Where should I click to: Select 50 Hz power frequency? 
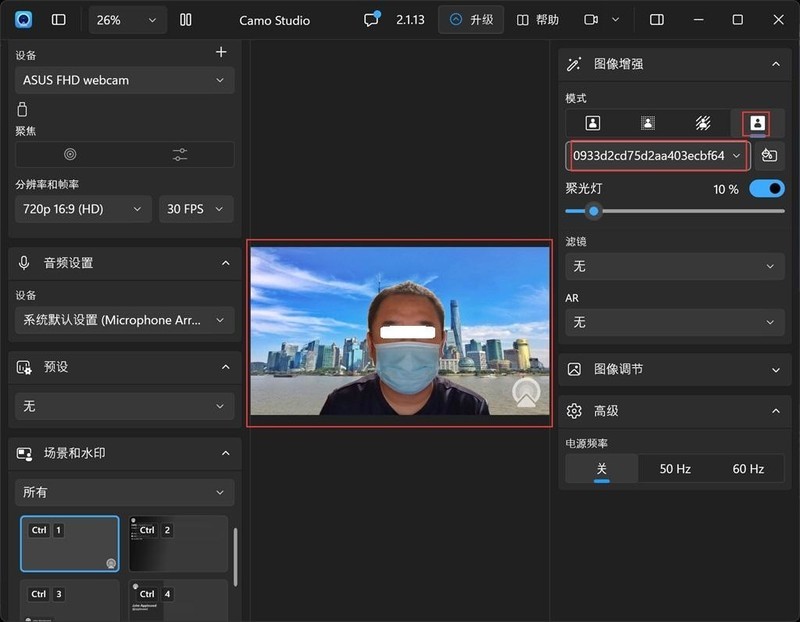675,469
